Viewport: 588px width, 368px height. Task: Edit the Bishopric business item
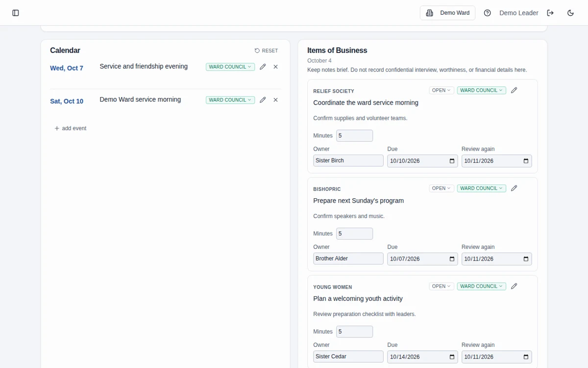(514, 188)
